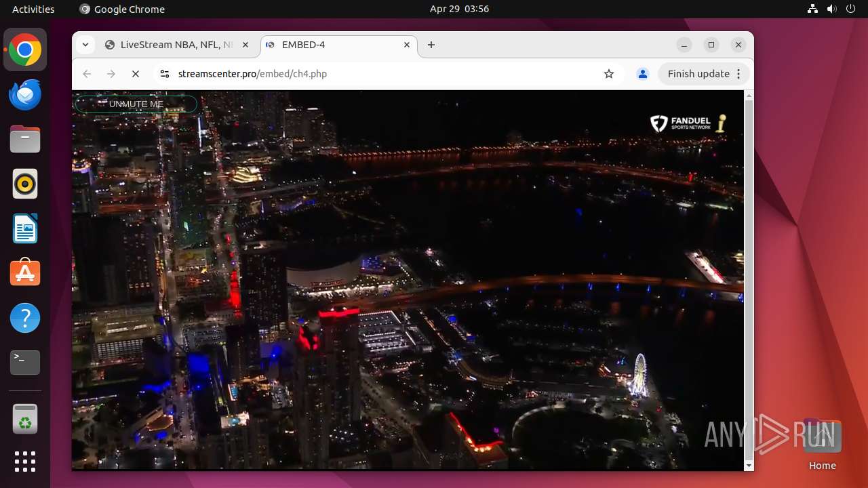Open a new tab with the plus button
Screen dimensions: 868x488
(x=431, y=45)
